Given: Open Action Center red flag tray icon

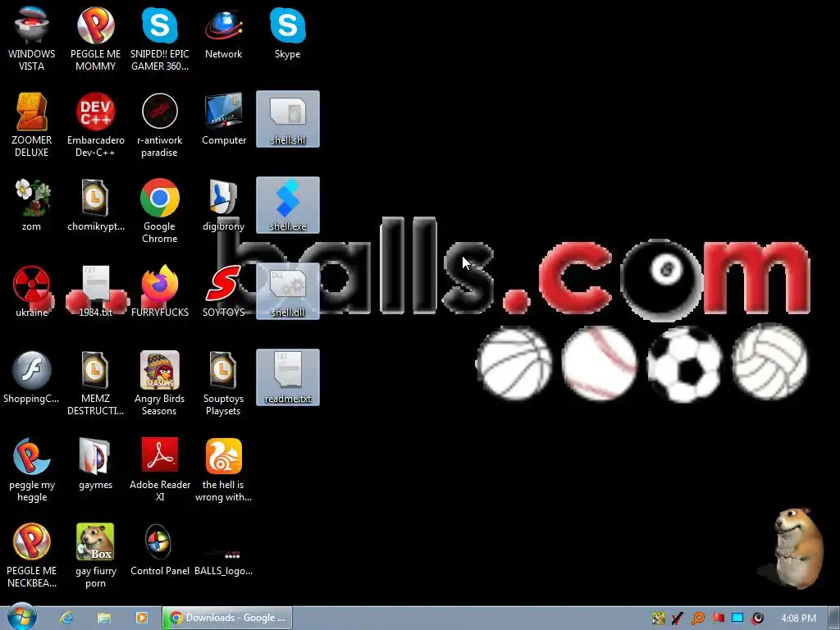Looking at the screenshot, I should (x=718, y=619).
